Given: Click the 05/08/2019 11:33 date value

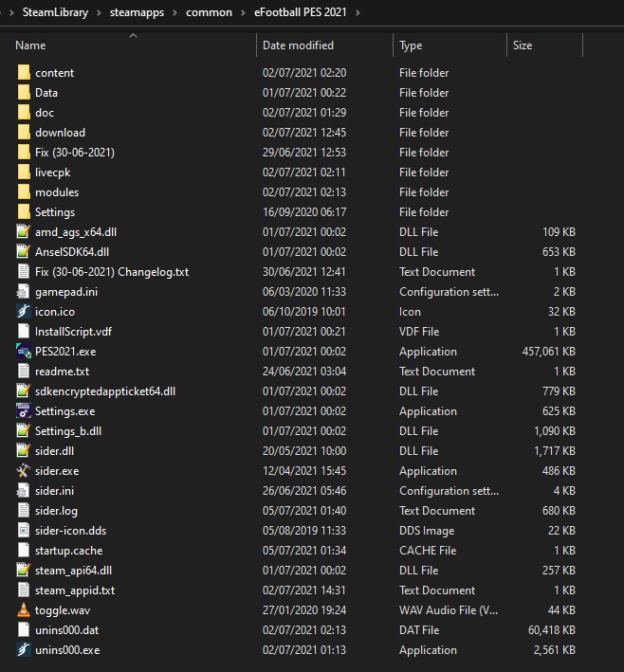Looking at the screenshot, I should pyautogui.click(x=304, y=531).
